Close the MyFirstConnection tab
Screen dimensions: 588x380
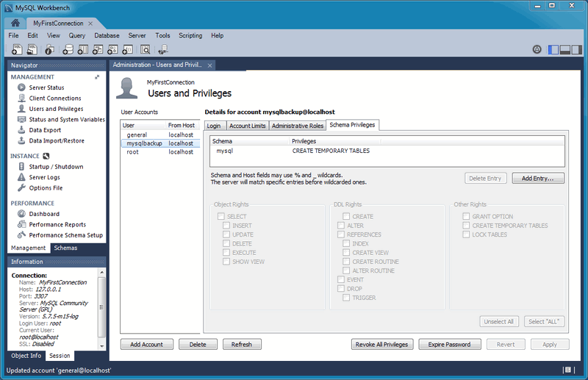coord(90,24)
